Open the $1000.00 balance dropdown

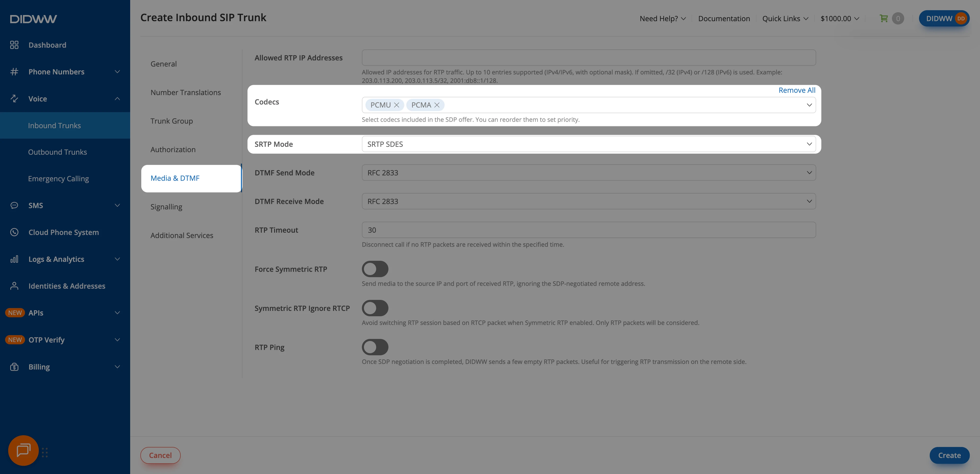[840, 19]
